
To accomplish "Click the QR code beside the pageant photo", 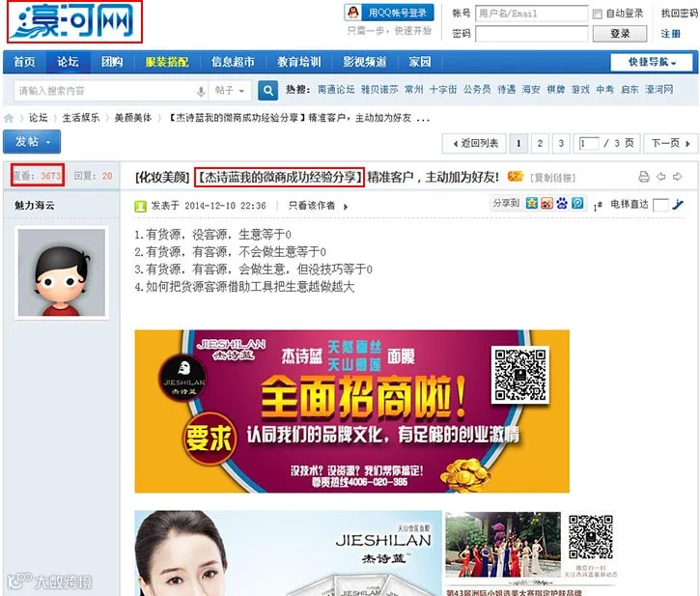I will (x=590, y=537).
